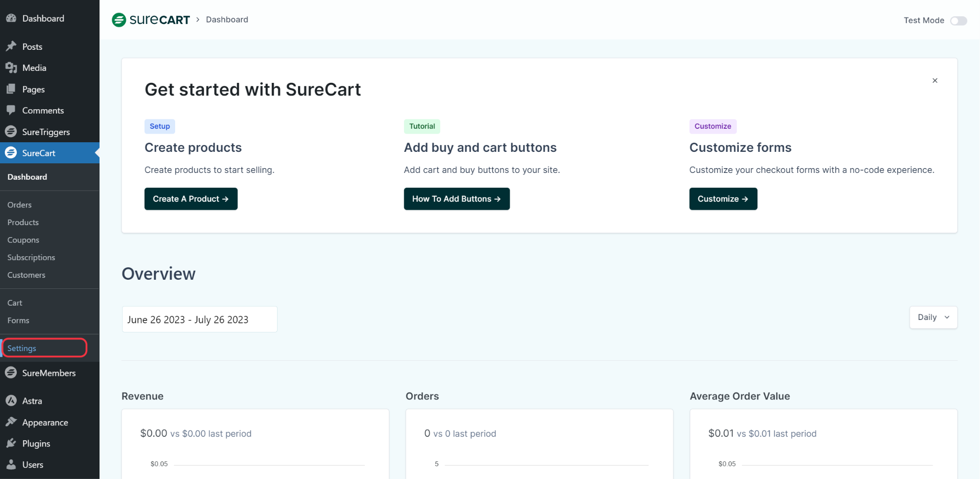Dismiss the Get started panel
Viewport: 980px width, 479px height.
(935, 80)
